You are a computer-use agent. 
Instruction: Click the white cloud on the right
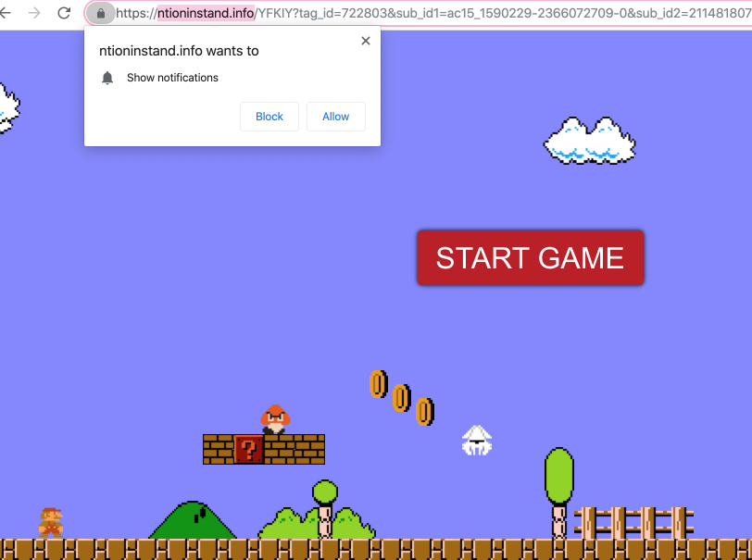coord(589,142)
